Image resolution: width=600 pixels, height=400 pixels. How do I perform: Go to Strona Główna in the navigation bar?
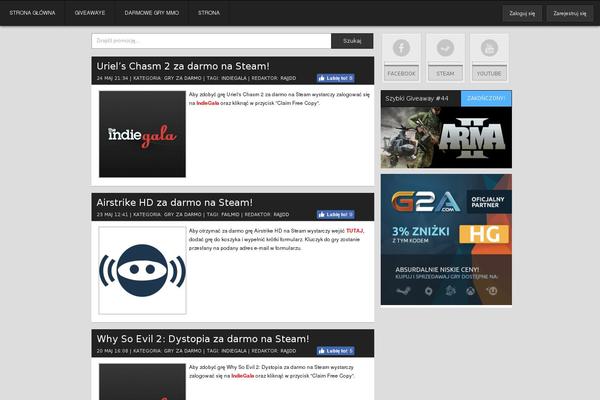32,13
